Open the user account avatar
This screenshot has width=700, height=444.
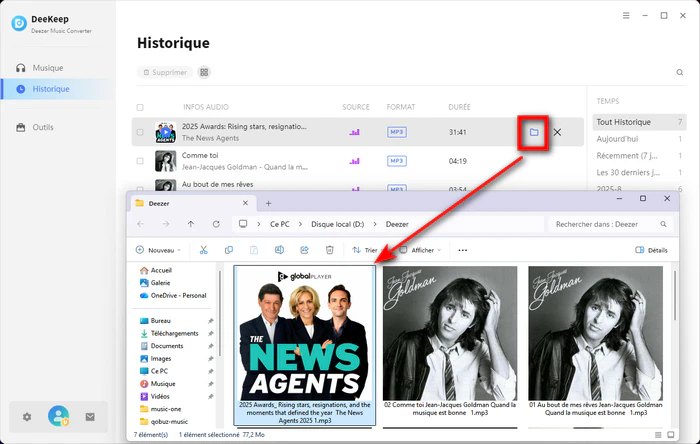click(x=58, y=416)
